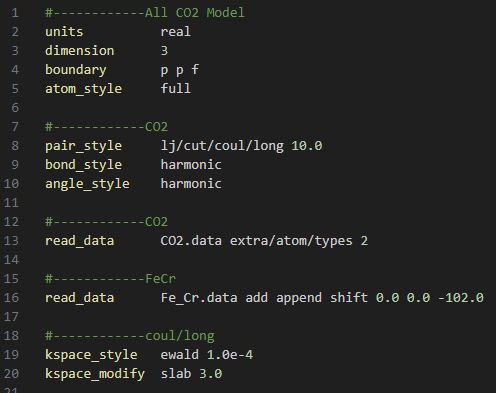Image resolution: width=496 pixels, height=393 pixels.
Task: Click the 10.0 cutoff value
Action: pyautogui.click(x=307, y=146)
